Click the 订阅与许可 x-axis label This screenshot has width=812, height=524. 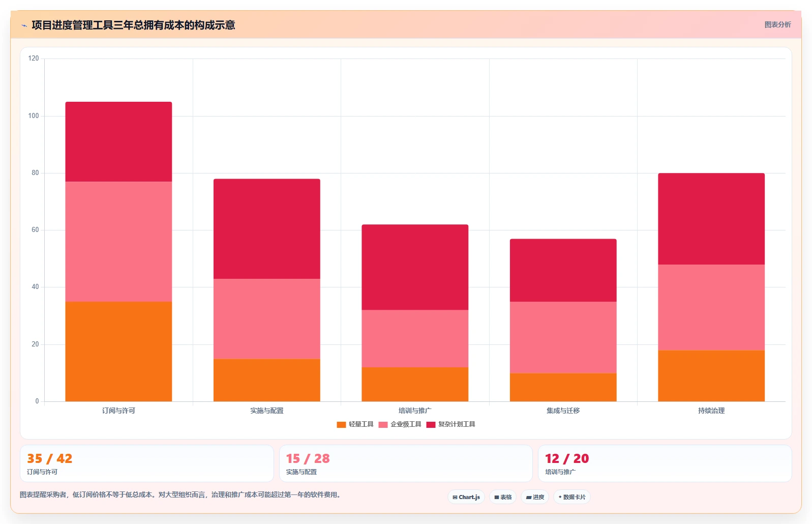tap(118, 411)
